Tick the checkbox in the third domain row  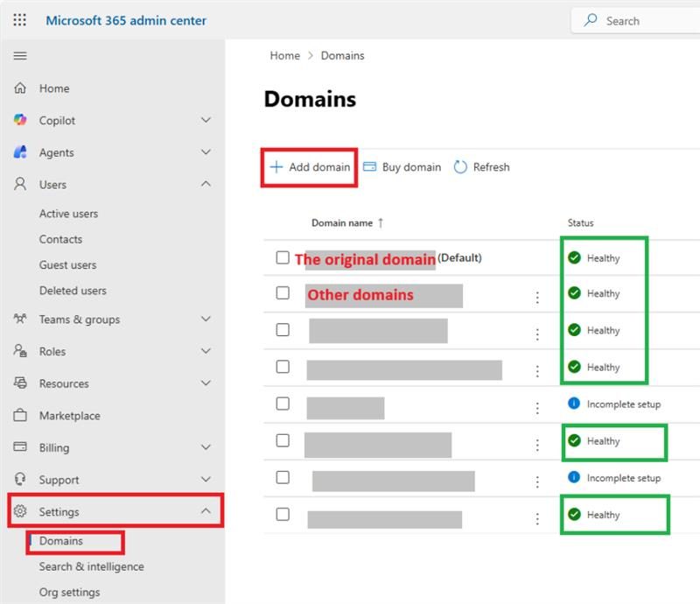[x=283, y=330]
